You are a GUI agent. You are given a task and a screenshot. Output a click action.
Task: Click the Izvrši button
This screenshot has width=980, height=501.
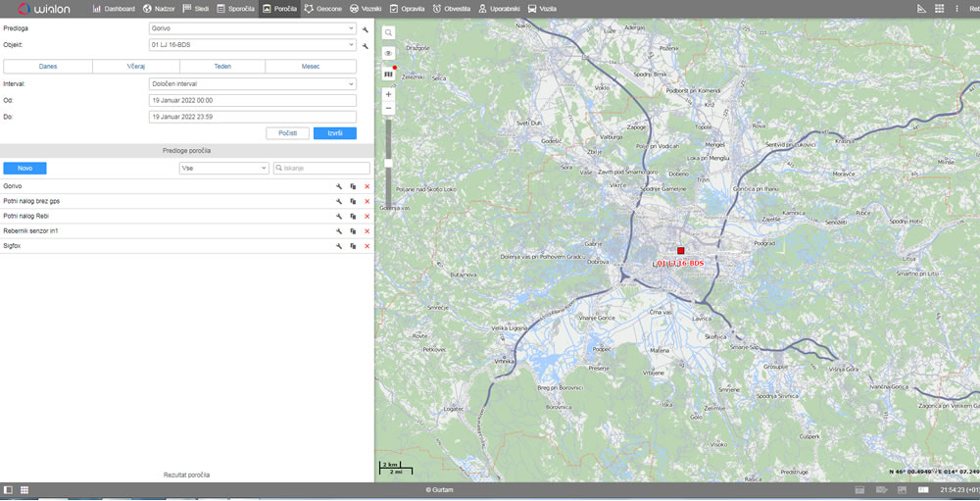[x=335, y=133]
